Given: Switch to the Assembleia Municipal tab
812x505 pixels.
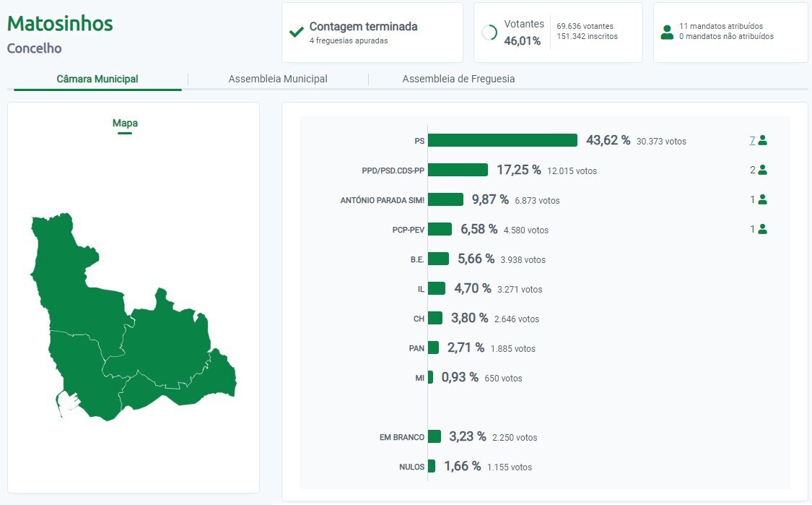Looking at the screenshot, I should (277, 79).
